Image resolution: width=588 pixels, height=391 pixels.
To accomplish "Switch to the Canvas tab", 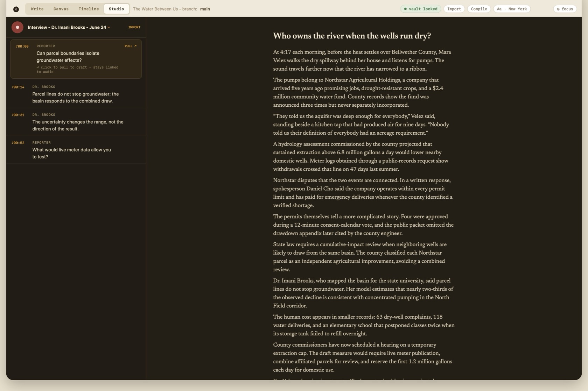I will point(61,9).
